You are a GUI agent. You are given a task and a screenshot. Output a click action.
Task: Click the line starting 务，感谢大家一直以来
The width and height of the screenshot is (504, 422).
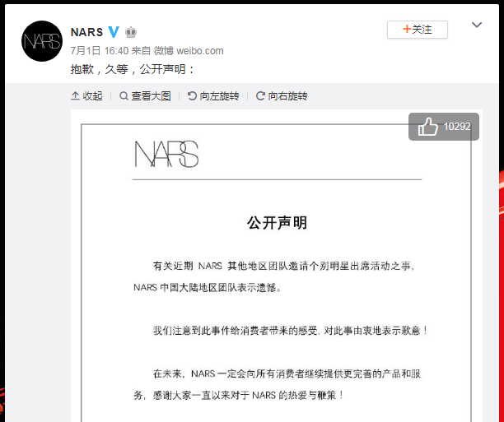[x=239, y=395]
